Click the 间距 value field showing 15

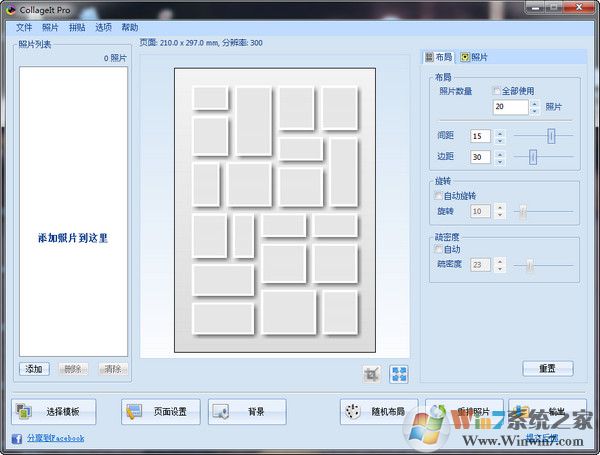(x=480, y=136)
